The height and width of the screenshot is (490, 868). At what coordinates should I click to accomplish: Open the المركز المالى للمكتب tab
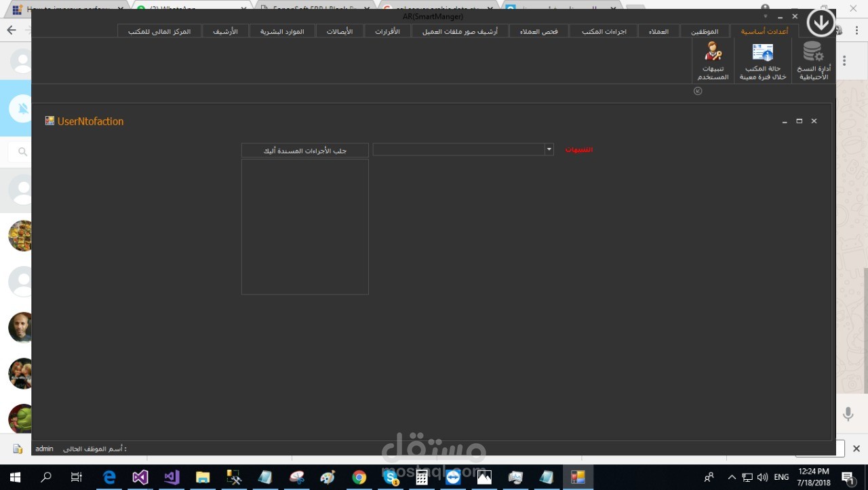(159, 31)
